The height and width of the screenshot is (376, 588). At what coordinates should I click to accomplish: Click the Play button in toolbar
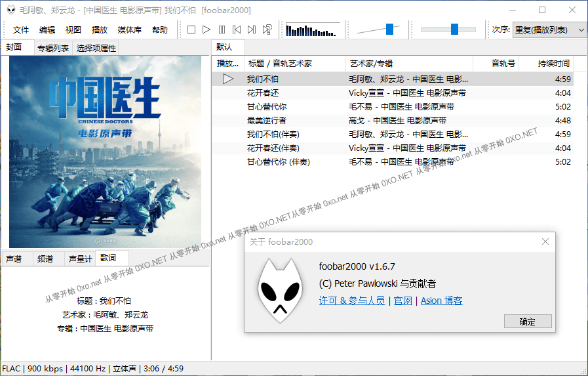pos(206,30)
